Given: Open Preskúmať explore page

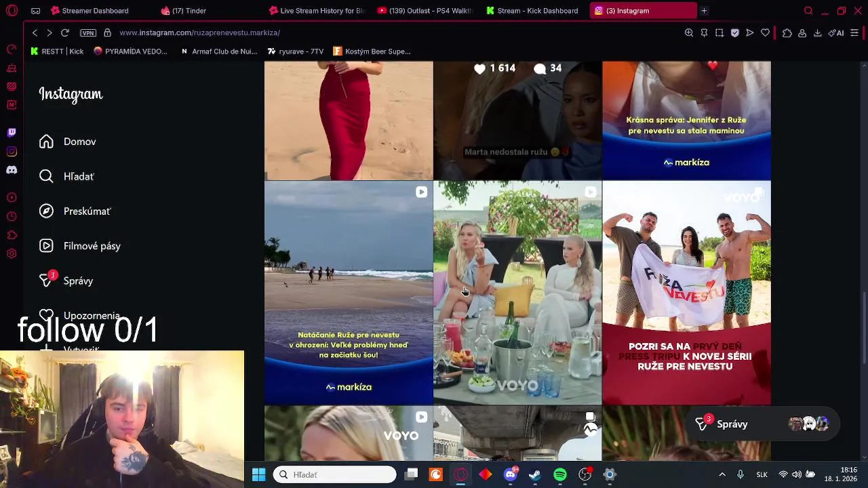Looking at the screenshot, I should (75, 211).
